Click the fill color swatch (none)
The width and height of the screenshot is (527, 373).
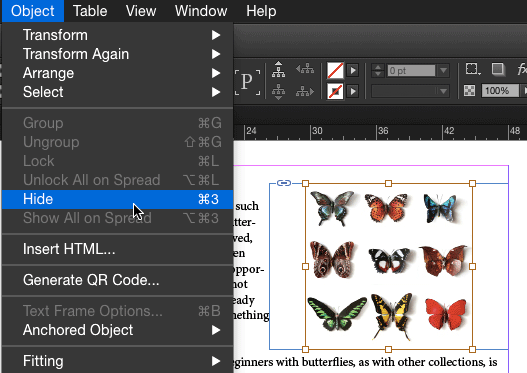click(x=335, y=70)
